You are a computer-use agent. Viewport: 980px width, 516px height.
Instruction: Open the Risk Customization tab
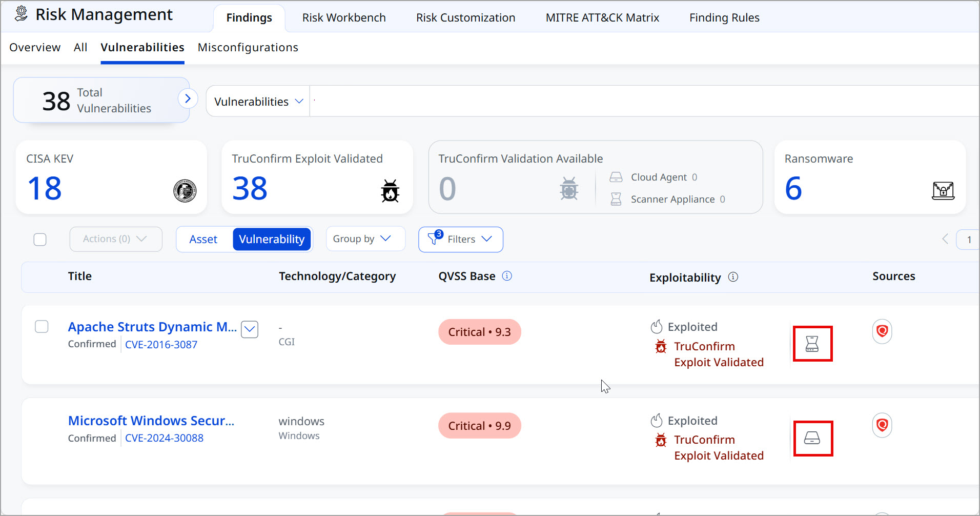click(x=466, y=18)
